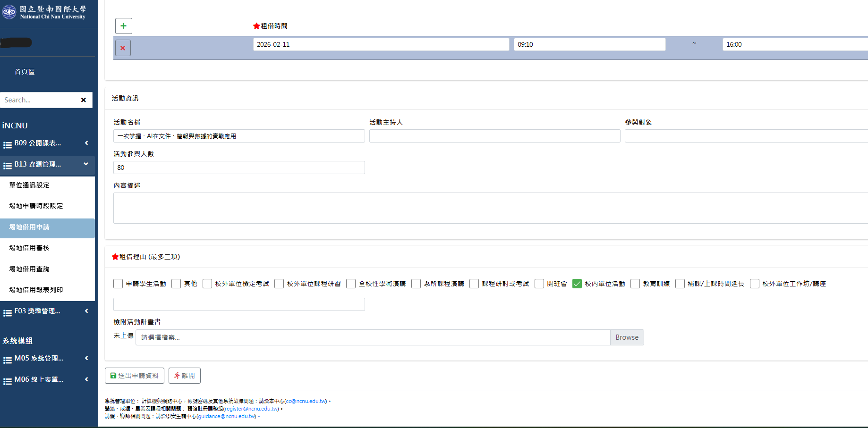Click the cc@ncnu.edu.tw email link
Viewport: 868px width, 428px height.
[306, 401]
